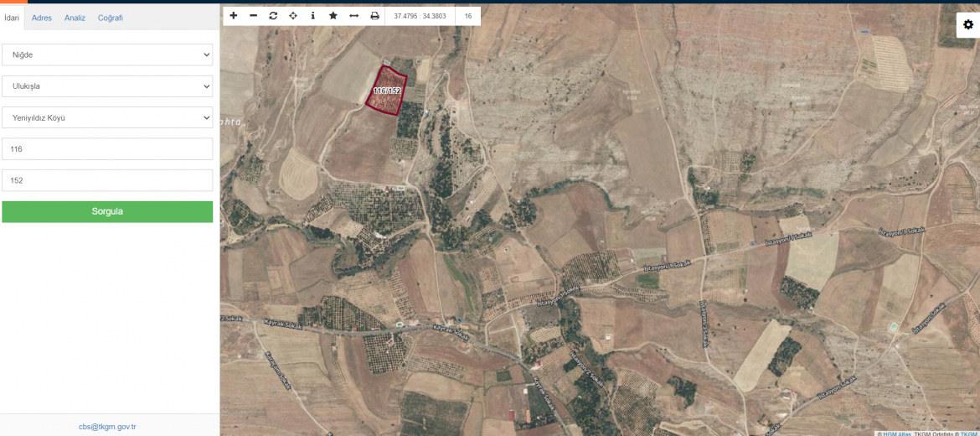The height and width of the screenshot is (436, 980).
Task: Zoom out with the minus icon
Action: pos(253,16)
